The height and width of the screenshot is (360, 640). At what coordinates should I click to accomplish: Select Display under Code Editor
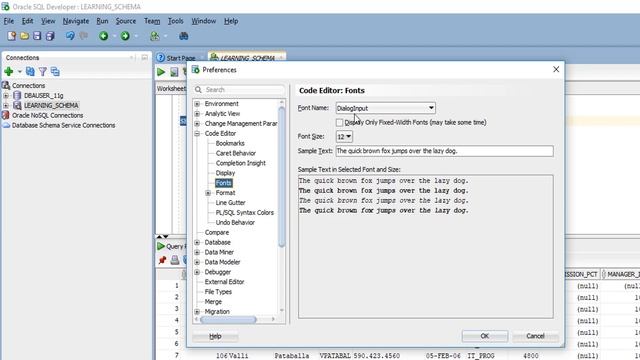tap(225, 173)
